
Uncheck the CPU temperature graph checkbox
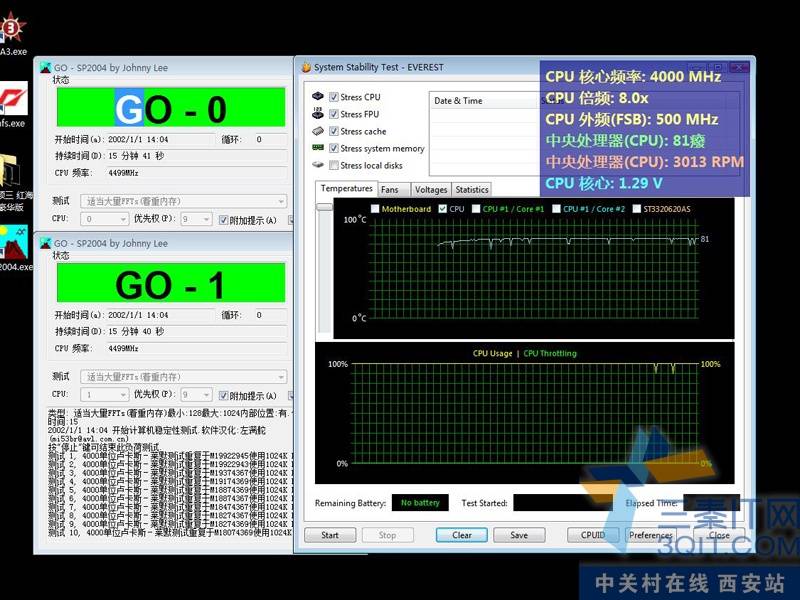442,209
